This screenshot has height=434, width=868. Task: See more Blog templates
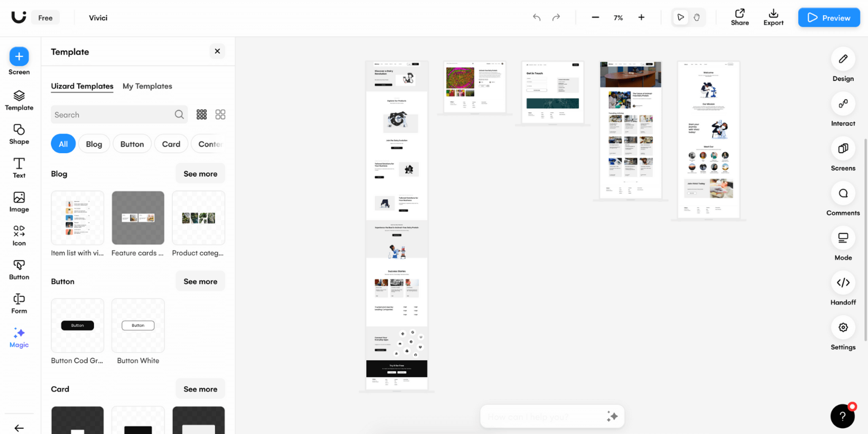coord(200,174)
